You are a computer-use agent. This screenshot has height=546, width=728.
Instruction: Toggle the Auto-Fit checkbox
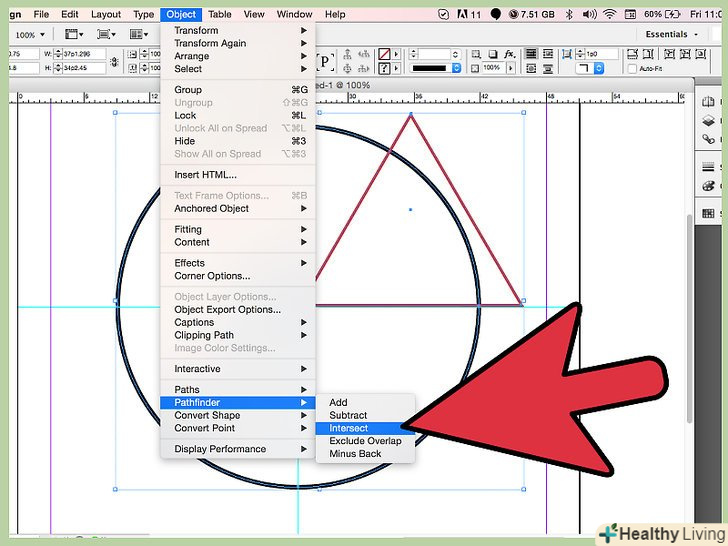632,69
